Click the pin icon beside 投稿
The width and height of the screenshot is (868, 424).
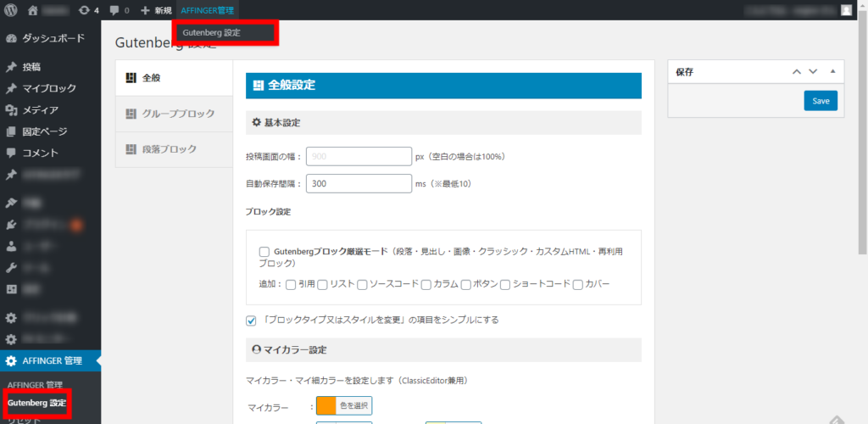11,68
